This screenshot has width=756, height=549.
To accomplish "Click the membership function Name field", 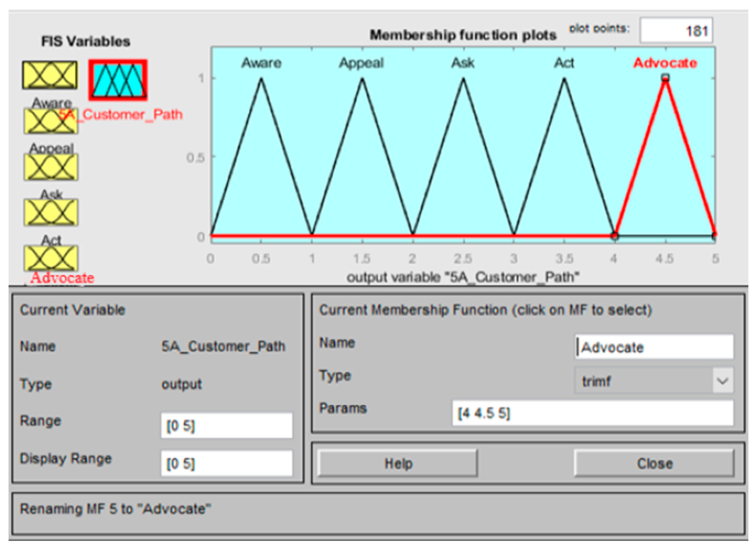I will click(x=654, y=347).
